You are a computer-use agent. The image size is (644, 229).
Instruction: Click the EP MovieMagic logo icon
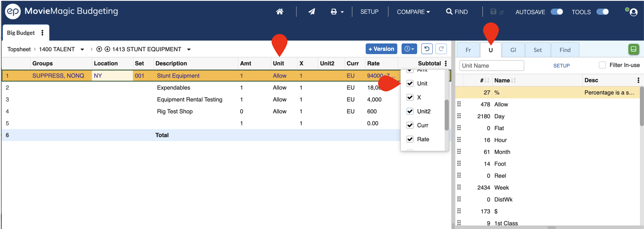coord(12,11)
